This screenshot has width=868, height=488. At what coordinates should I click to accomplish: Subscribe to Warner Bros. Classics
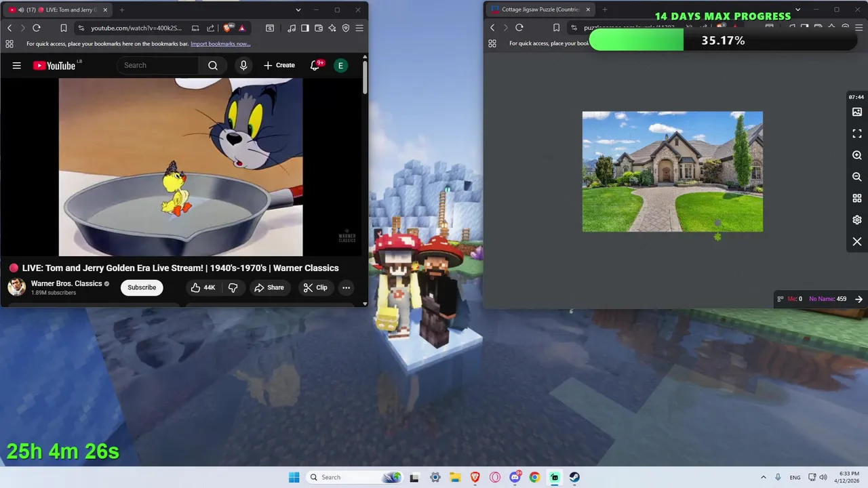coord(142,287)
